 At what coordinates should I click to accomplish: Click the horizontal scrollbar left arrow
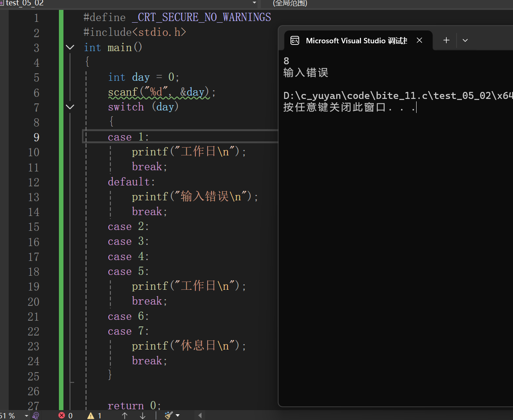point(200,415)
